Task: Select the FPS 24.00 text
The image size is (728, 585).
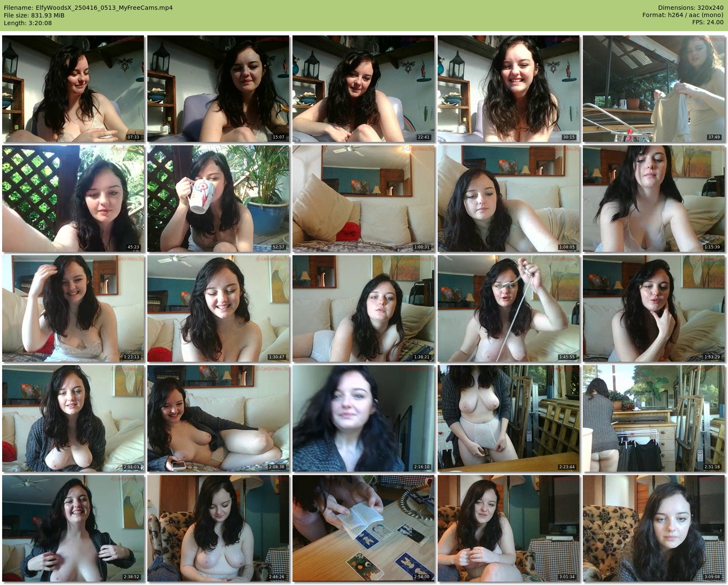Action: click(x=708, y=22)
